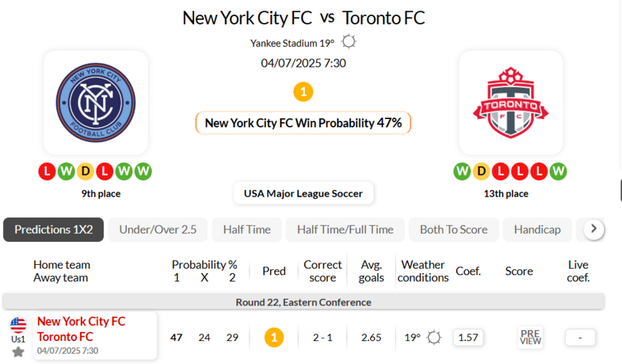Switch to Both To Score tab
622x364 pixels.
click(x=453, y=229)
